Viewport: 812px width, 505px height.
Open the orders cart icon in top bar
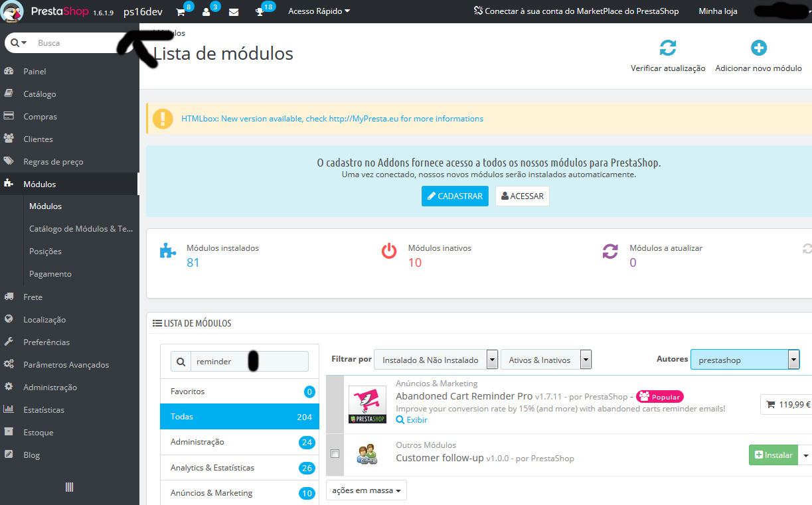pyautogui.click(x=181, y=12)
